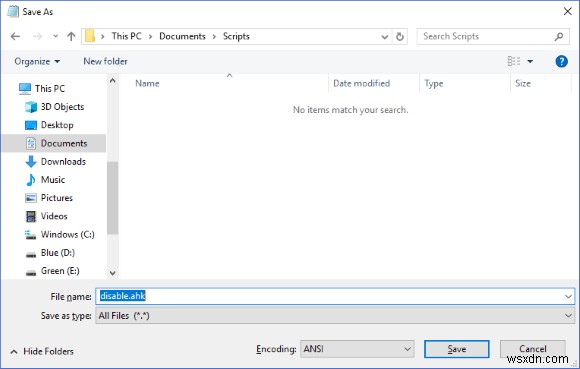The image size is (580, 369).
Task: Open the recent locations dropdown arrow
Action: click(x=55, y=36)
